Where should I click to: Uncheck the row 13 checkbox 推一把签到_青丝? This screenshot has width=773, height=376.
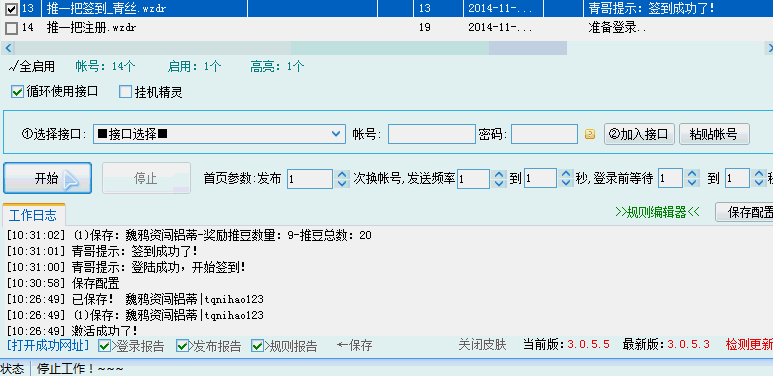point(11,8)
